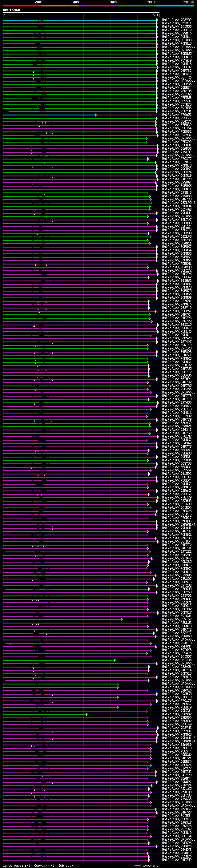Click the UniRef100_Q8H2C2 label
This screenshot has width=197, height=868.
[x=176, y=271]
